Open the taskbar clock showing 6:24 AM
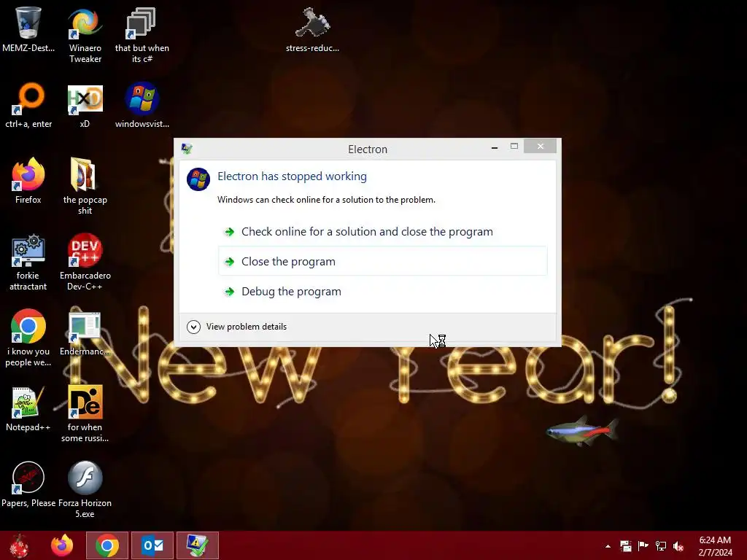 (x=715, y=545)
